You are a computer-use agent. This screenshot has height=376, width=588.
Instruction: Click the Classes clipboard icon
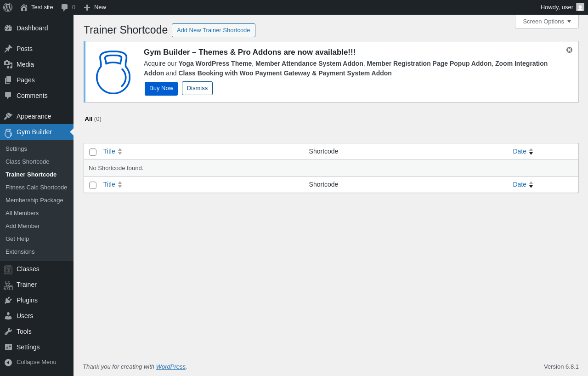pos(8,269)
